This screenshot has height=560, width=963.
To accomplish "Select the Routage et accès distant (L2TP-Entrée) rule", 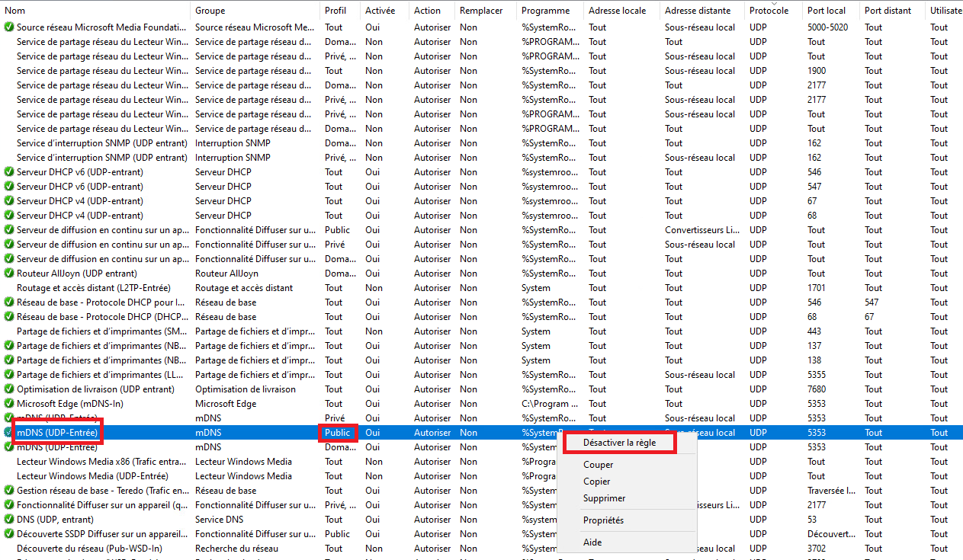I will coord(101,288).
